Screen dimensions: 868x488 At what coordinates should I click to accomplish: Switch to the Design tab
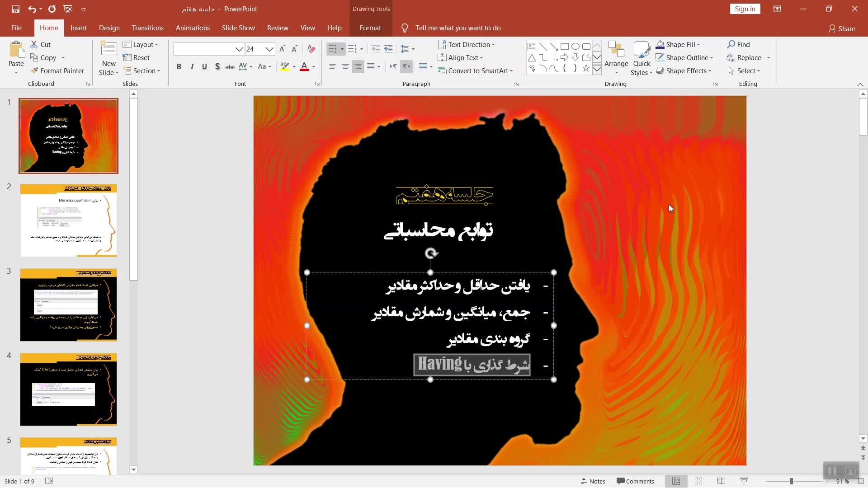coord(109,28)
